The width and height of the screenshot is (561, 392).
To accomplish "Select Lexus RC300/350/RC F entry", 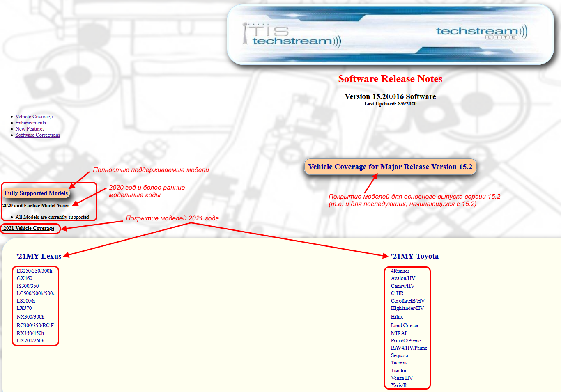I will [35, 326].
